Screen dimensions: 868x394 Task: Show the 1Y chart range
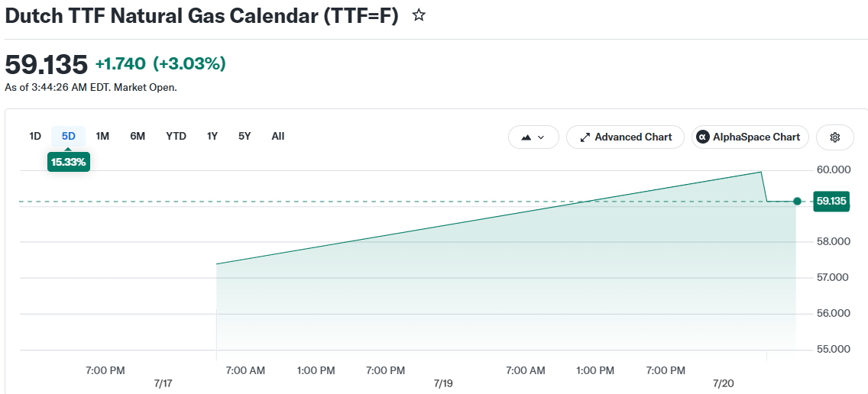[212, 136]
